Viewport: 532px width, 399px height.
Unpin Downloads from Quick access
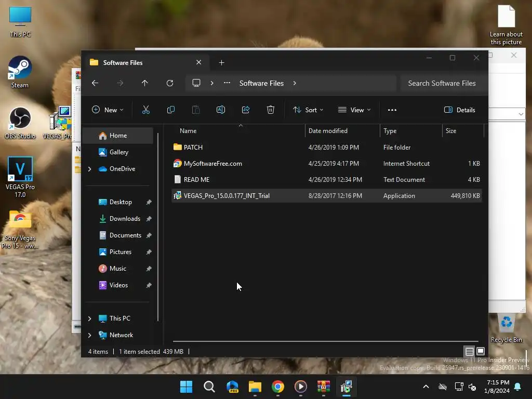[x=149, y=219]
